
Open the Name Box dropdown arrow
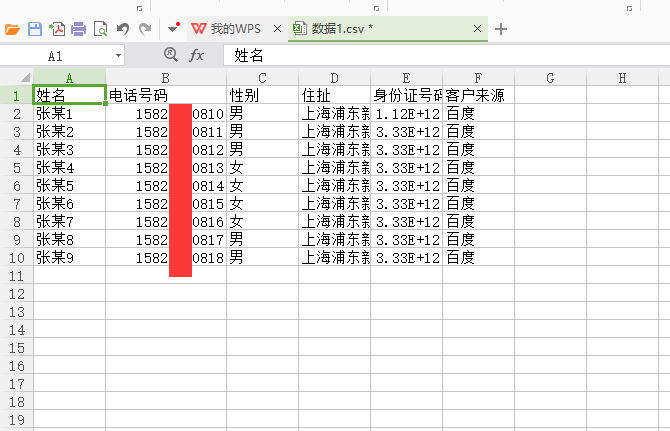[118, 56]
